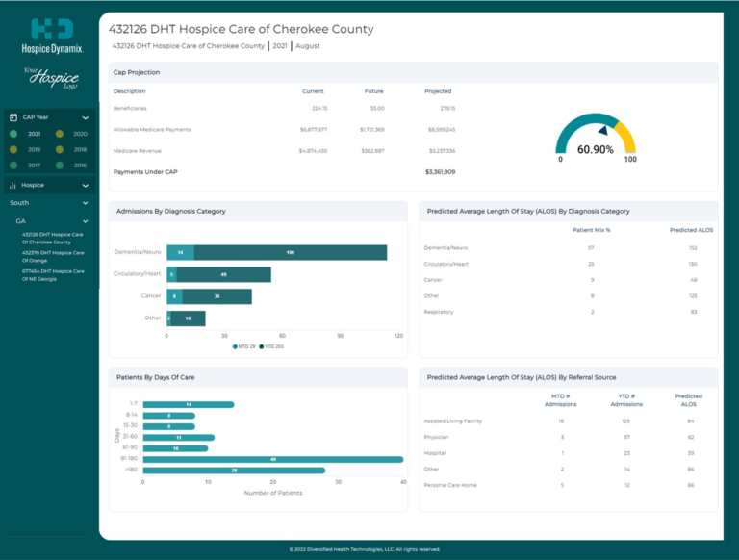Click the Other YTD bar showing 18
Viewport: 739px width, 560px height.
pyautogui.click(x=188, y=318)
